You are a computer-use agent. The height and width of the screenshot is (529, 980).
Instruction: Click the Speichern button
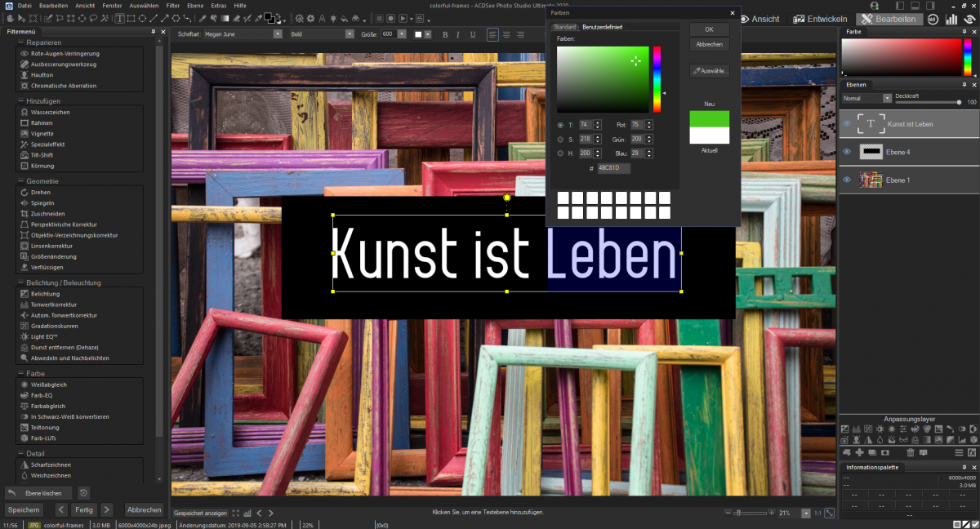24,509
